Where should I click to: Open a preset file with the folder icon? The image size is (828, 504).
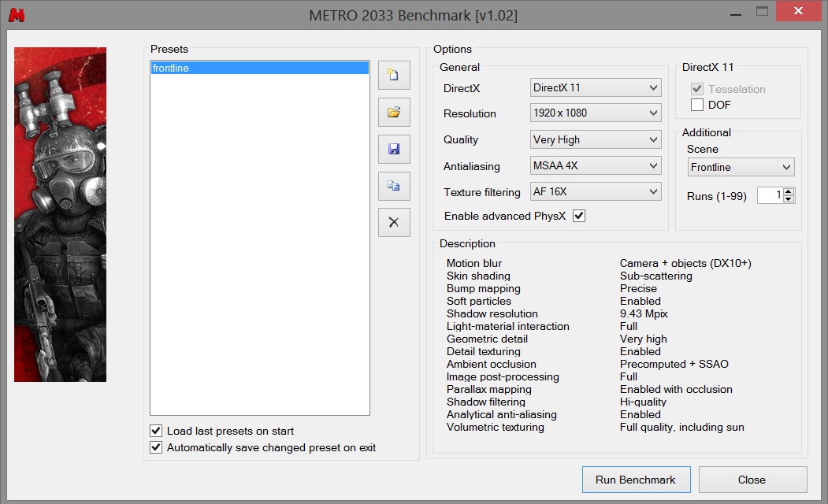point(394,112)
